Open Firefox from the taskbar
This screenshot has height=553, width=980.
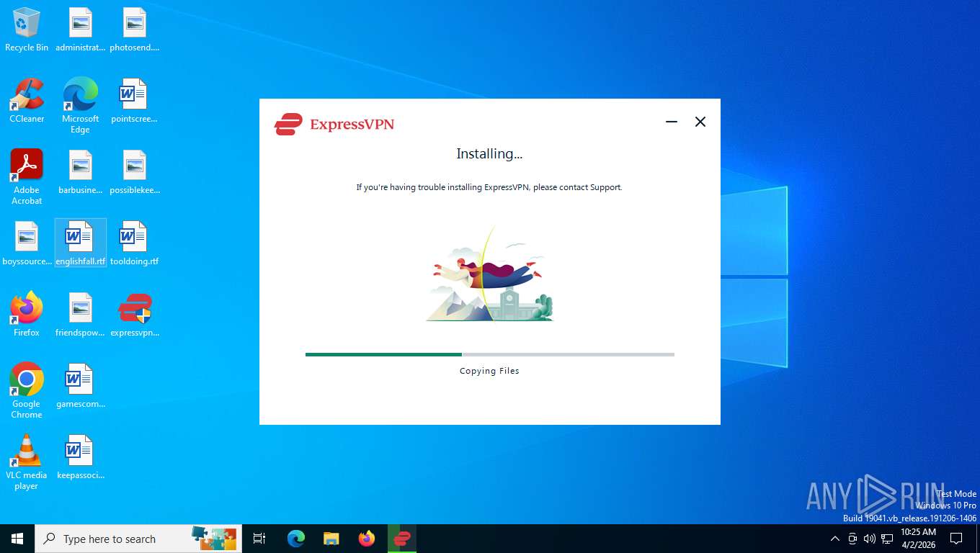pos(367,539)
